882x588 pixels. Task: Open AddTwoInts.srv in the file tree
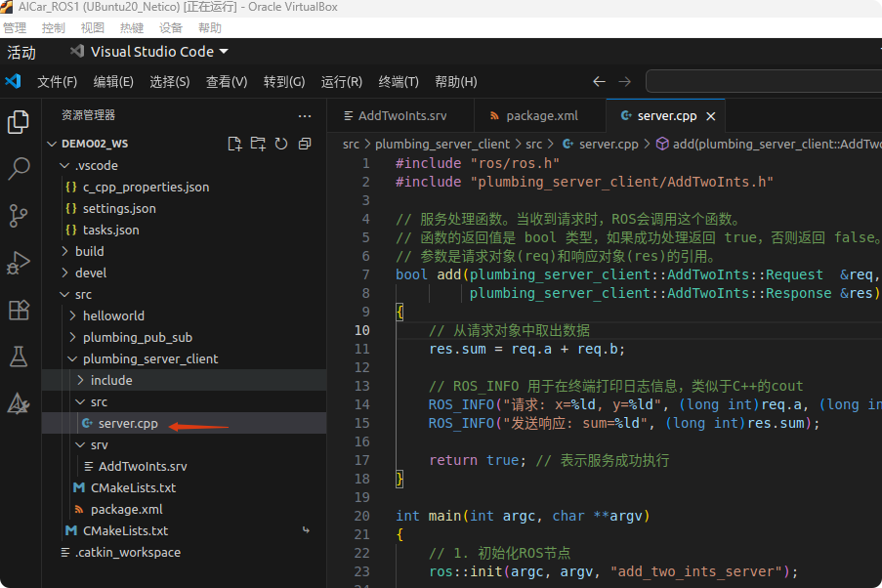[143, 466]
